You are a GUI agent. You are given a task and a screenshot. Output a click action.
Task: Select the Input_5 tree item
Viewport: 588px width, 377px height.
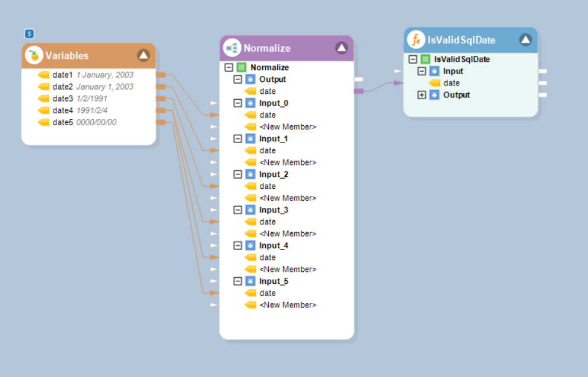click(x=274, y=281)
